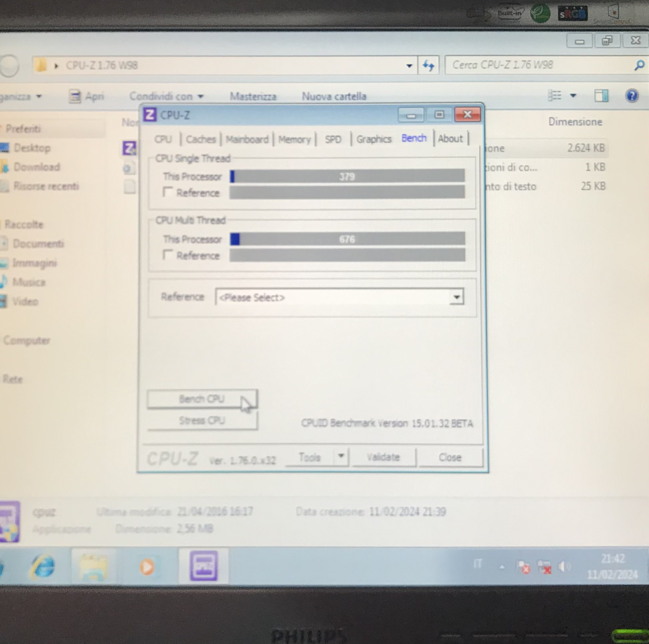The height and width of the screenshot is (644, 649).
Task: Enable the Multi Thread Reference checkbox
Action: click(x=168, y=255)
